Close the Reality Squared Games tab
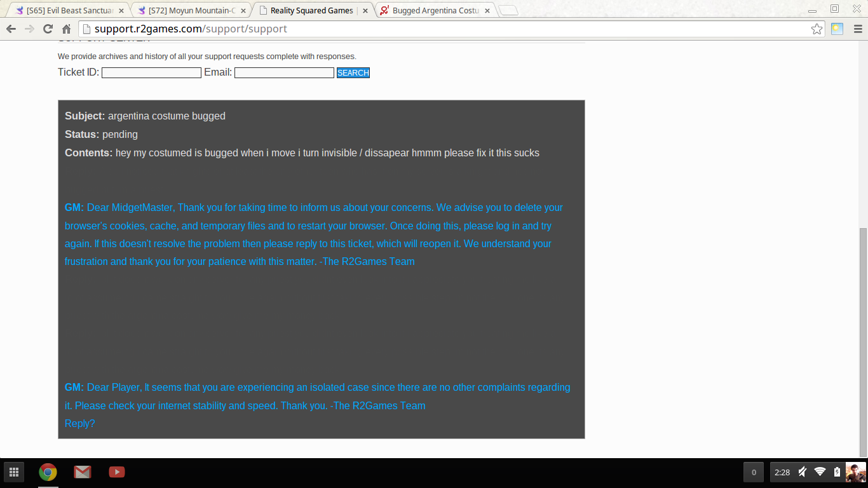 pos(365,11)
